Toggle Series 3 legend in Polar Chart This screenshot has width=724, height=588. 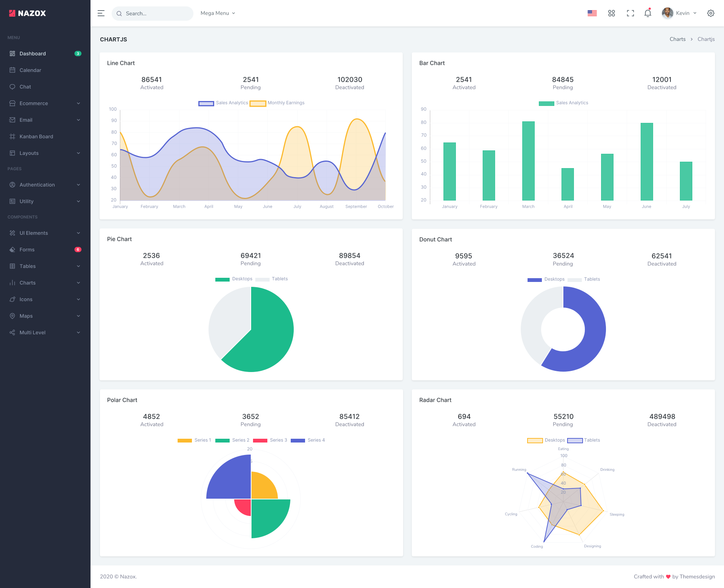(x=270, y=440)
